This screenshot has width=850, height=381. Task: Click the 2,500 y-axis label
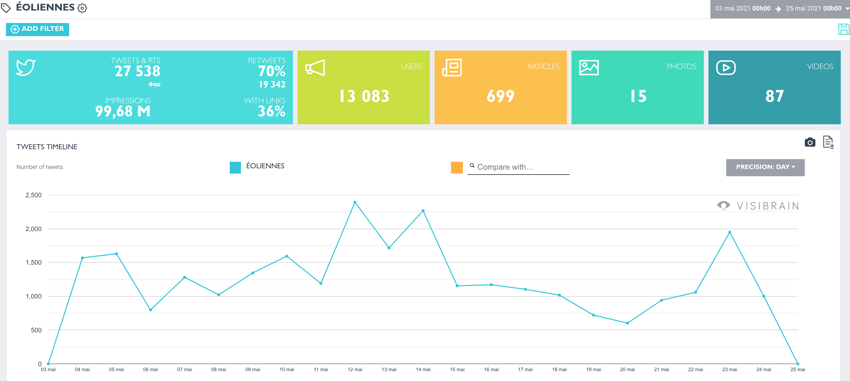[34, 195]
